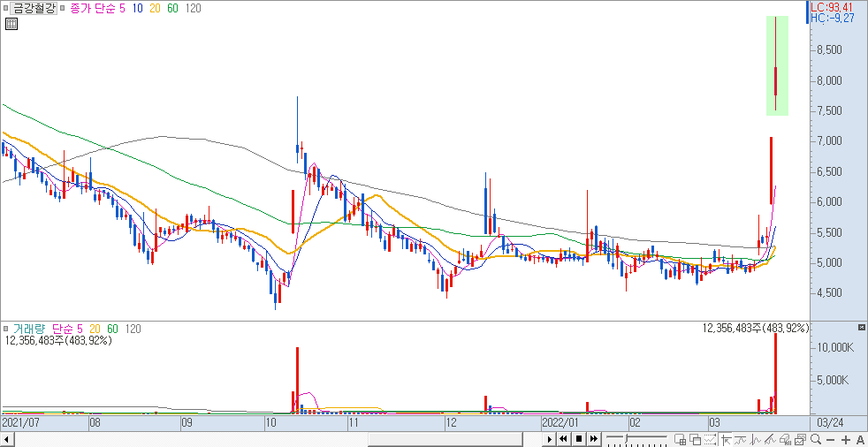Click the chart layout grid icon in bottom toolbar

(x=681, y=439)
